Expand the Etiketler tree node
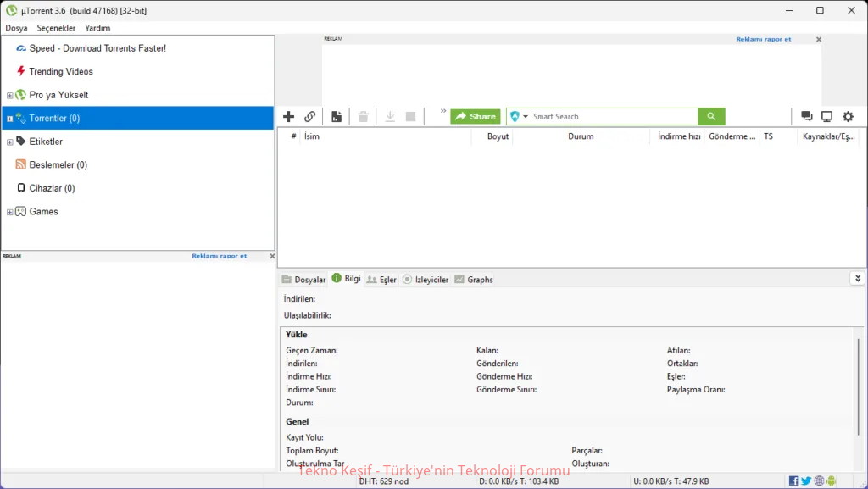 9,142
